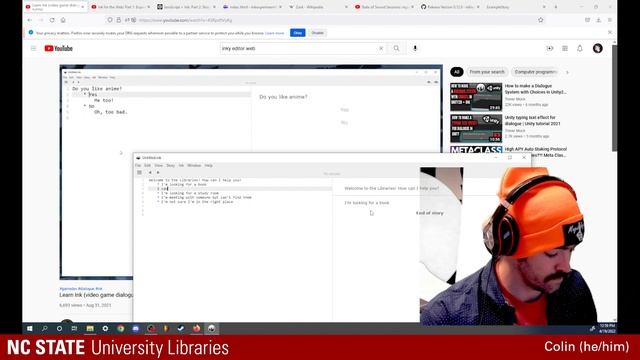
Task: Clear the YouTube search box text
Action: 381,48
